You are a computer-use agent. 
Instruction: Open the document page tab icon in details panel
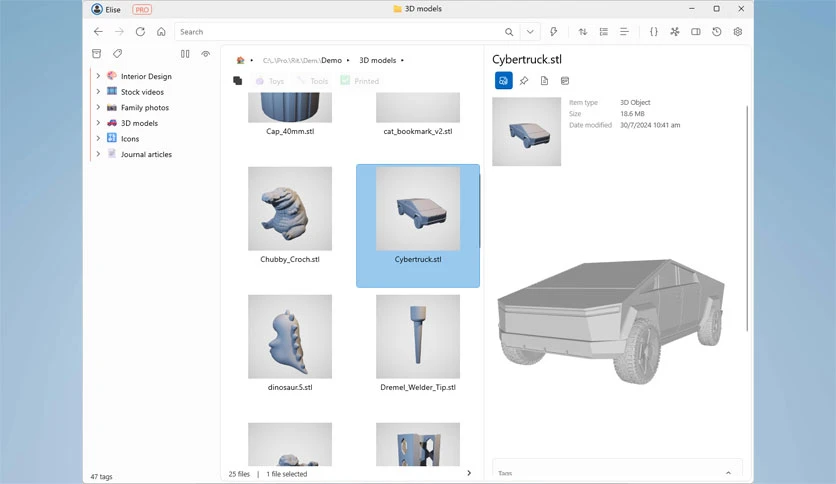point(544,80)
